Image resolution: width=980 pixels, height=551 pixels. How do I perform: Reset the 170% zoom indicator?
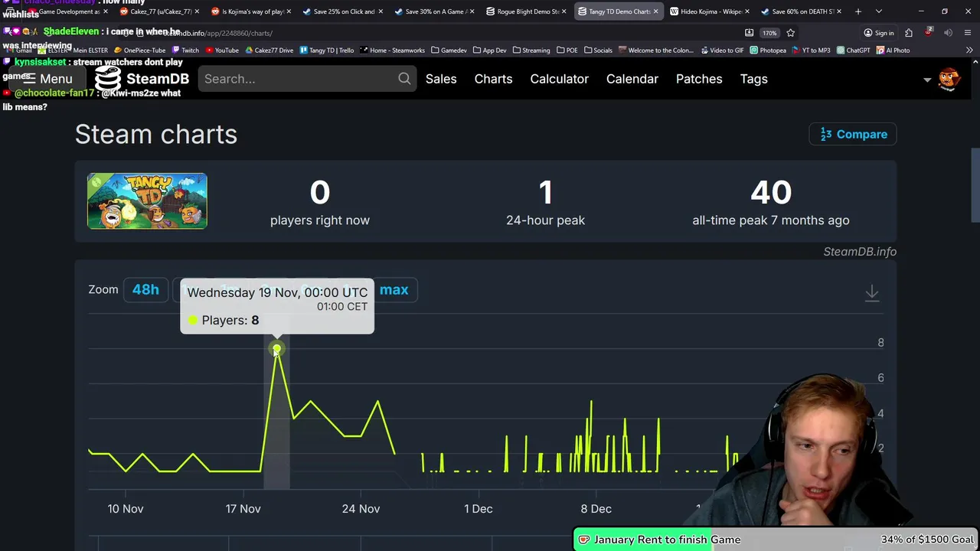(769, 33)
